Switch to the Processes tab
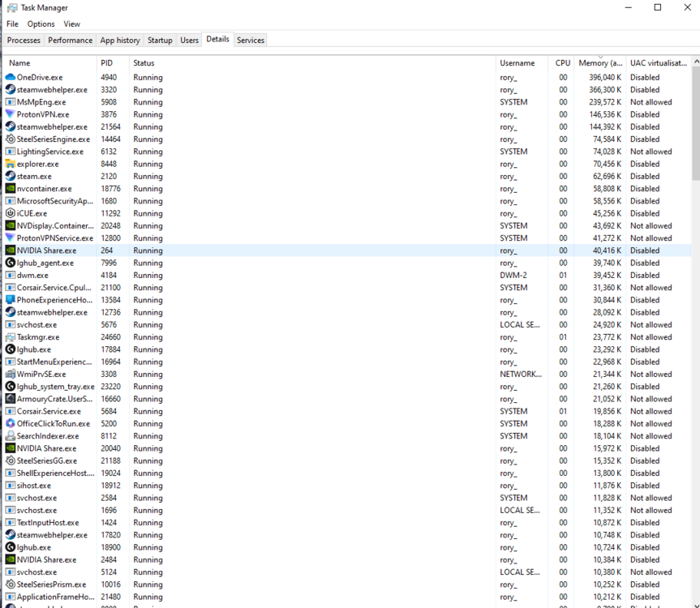This screenshot has width=700, height=608. (x=24, y=41)
